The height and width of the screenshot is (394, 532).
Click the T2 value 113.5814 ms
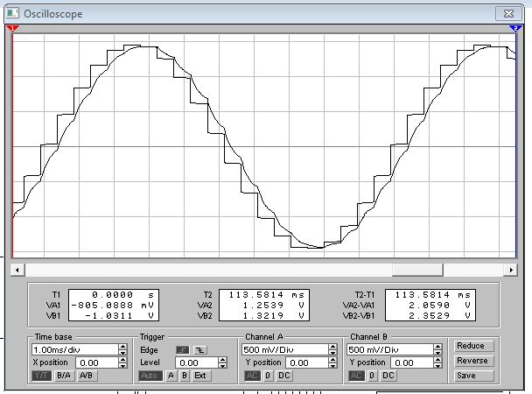pos(266,294)
